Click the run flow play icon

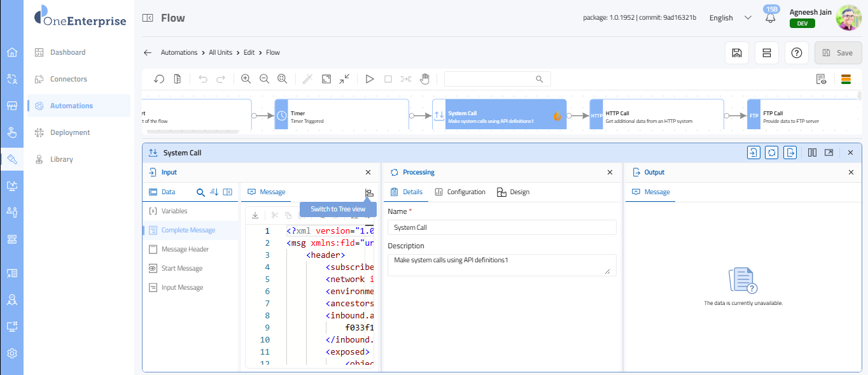click(x=370, y=79)
